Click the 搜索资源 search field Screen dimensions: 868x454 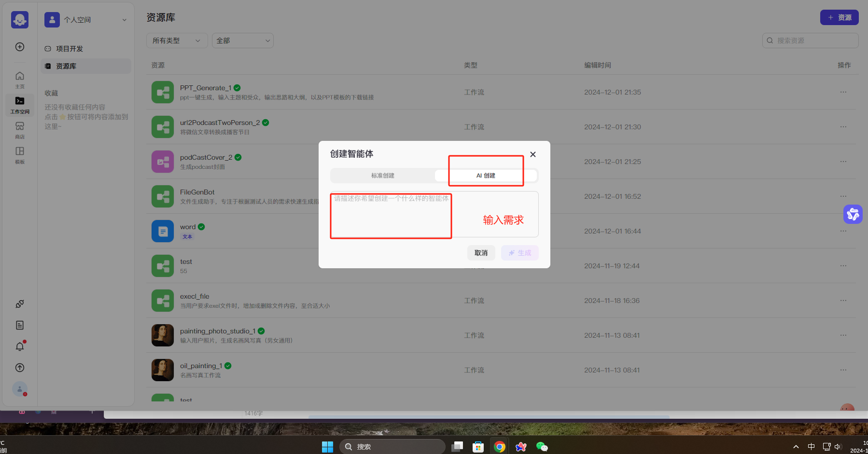click(811, 41)
